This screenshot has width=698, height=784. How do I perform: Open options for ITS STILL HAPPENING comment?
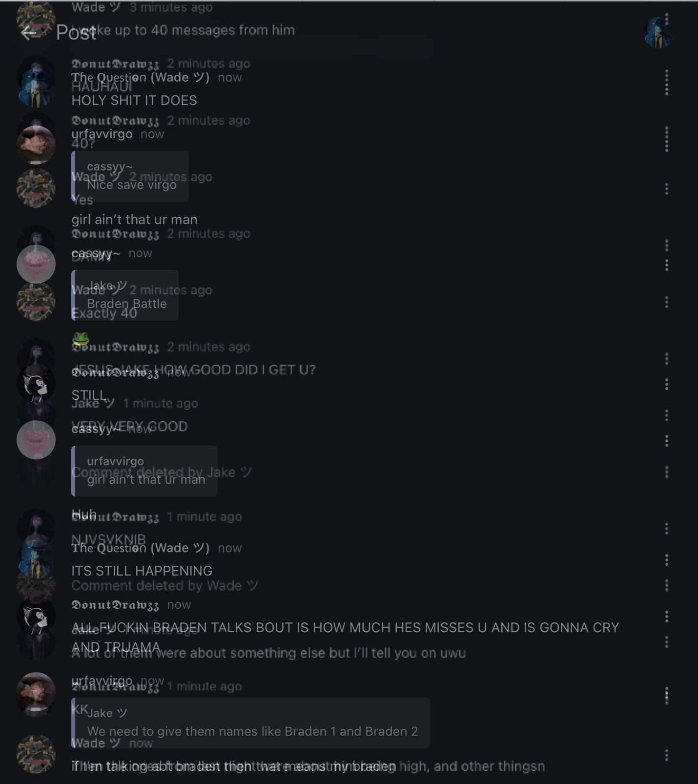[x=666, y=560]
